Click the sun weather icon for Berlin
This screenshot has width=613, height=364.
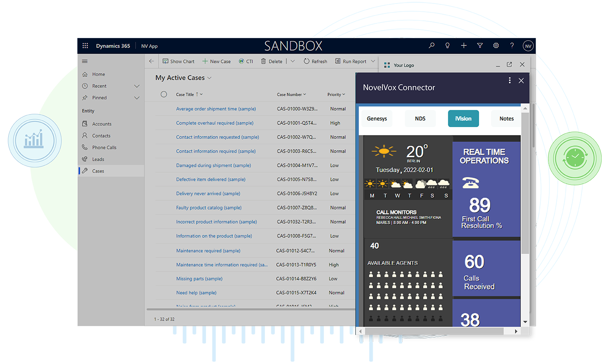(384, 151)
